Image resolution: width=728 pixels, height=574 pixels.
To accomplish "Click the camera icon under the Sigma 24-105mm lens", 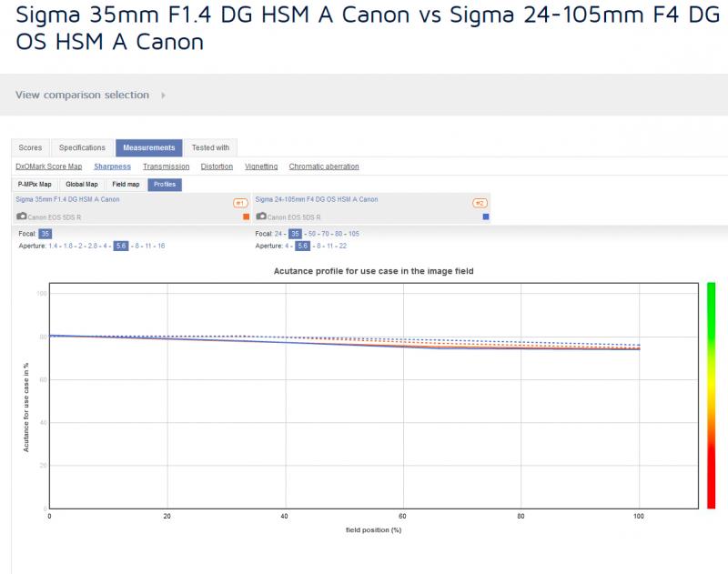I will (261, 217).
